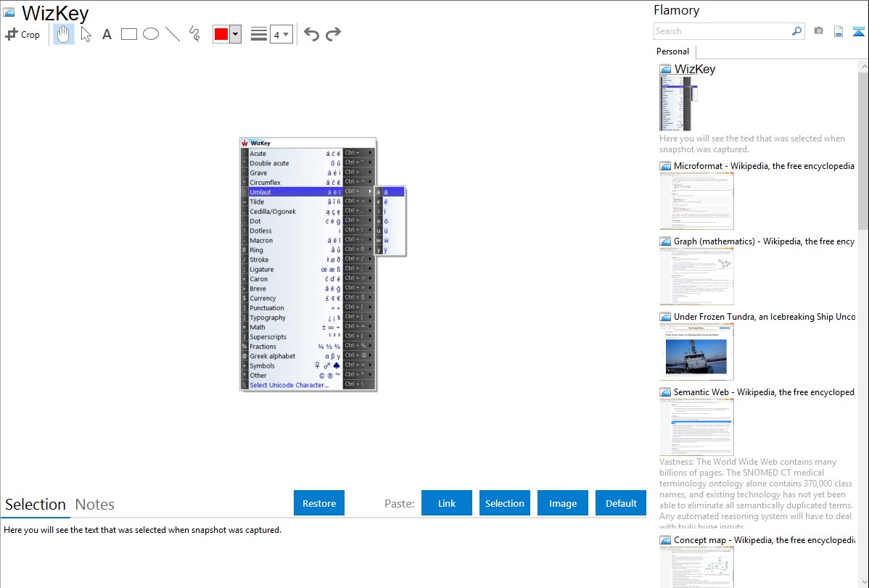Click the magnifier search icon

[x=796, y=31]
